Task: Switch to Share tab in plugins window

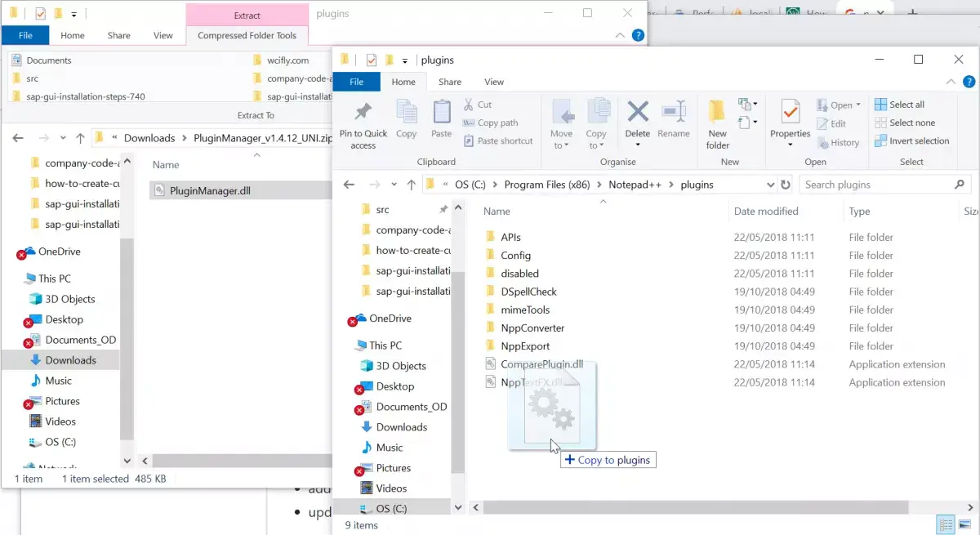Action: (x=449, y=82)
